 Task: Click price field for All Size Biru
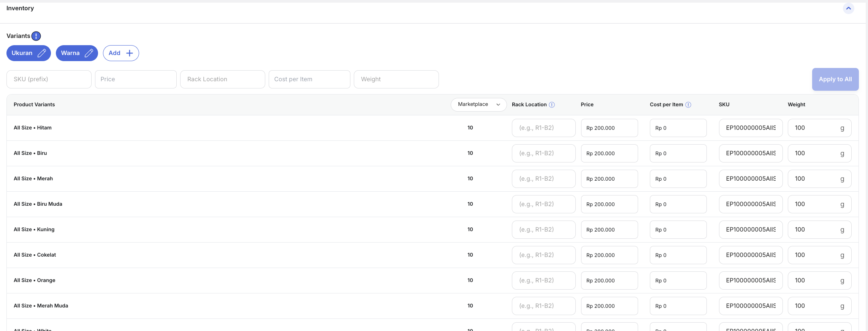(x=610, y=153)
